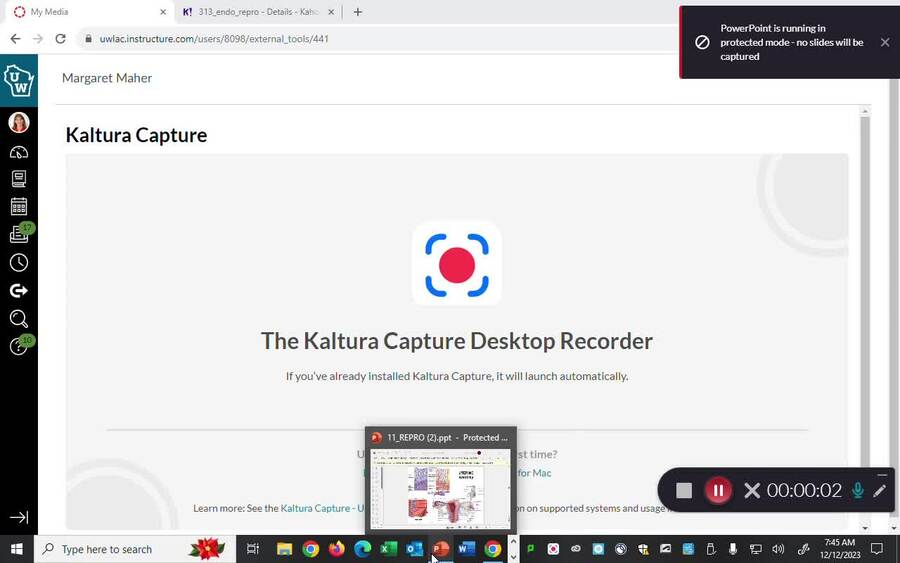Click the Kaltura Capture recorder logo

(457, 265)
